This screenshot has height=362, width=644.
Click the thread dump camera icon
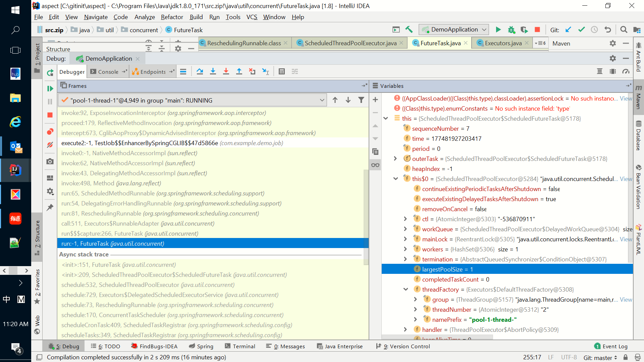(50, 162)
